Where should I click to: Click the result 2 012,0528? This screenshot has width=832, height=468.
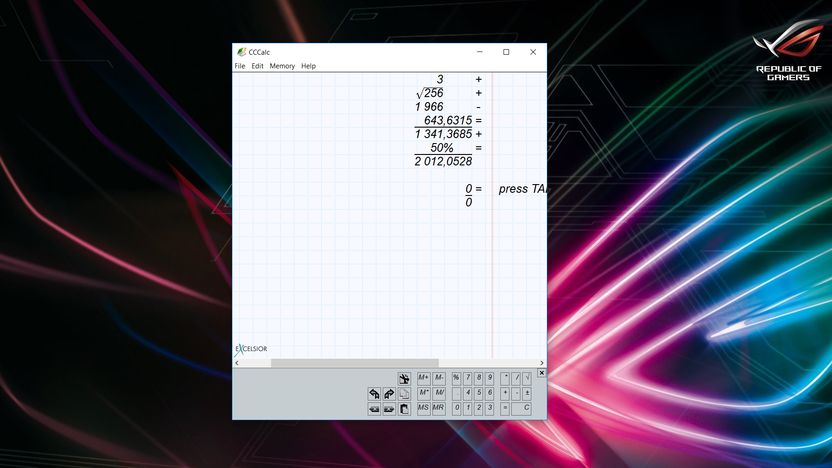pos(443,161)
